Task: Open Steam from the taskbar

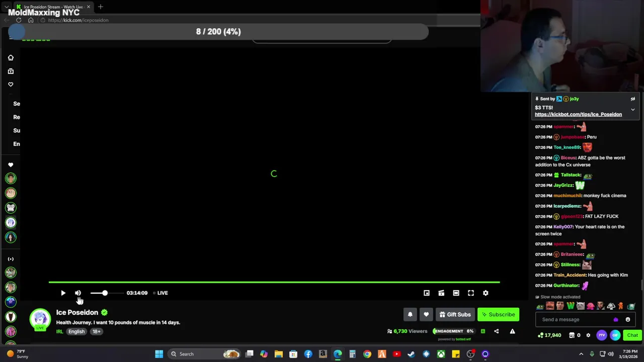Action: click(x=411, y=354)
